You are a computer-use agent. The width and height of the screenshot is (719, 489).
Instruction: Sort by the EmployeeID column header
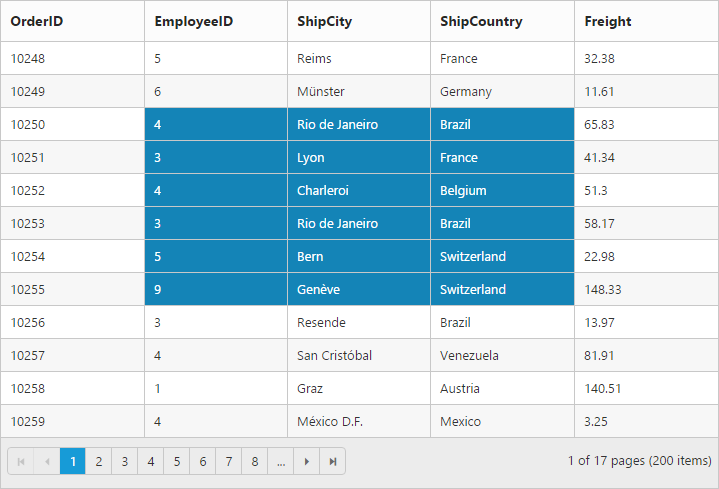coord(194,21)
